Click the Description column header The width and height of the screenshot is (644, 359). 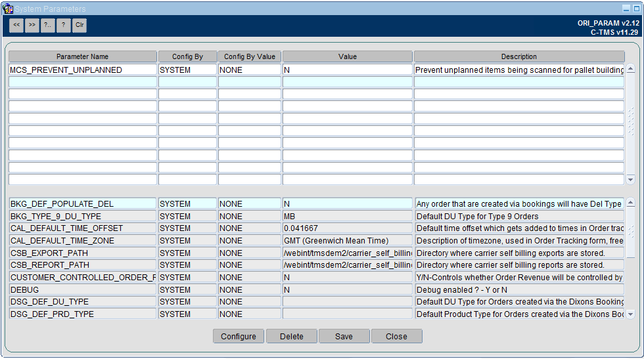[519, 56]
